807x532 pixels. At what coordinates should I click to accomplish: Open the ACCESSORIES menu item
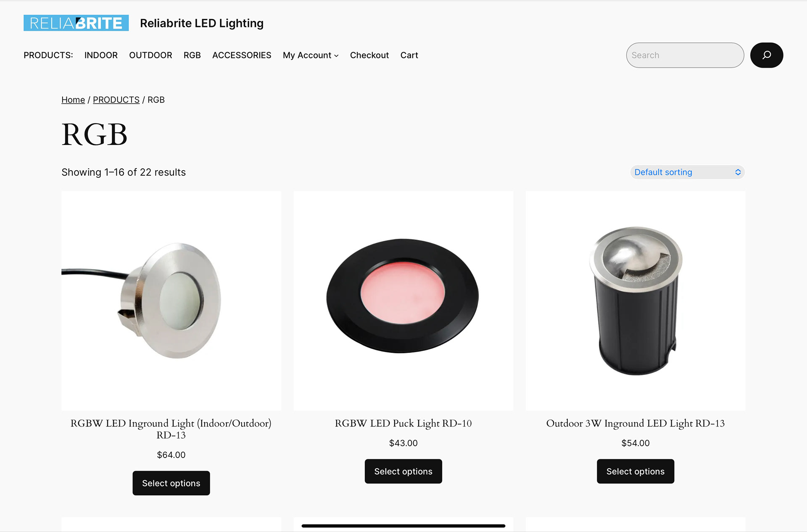tap(242, 55)
